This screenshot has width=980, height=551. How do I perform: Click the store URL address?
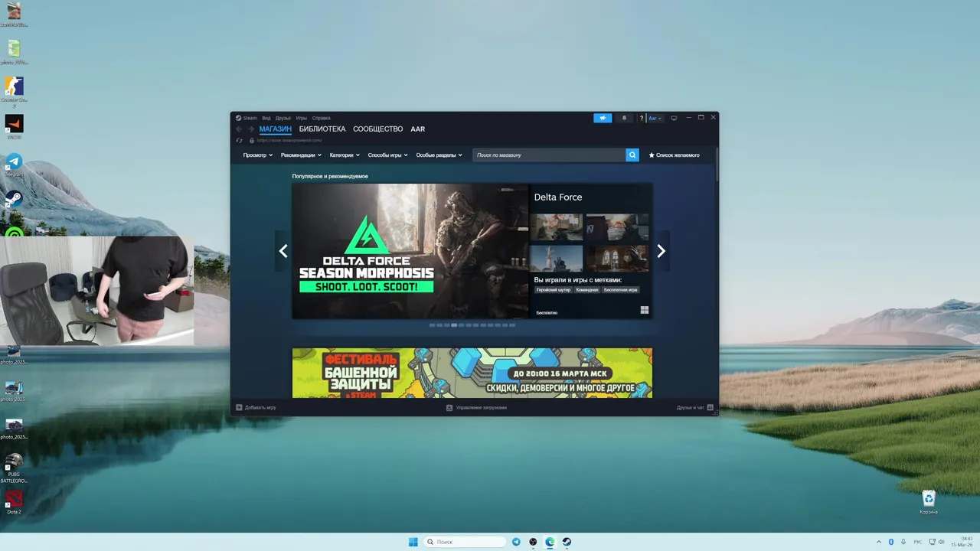(290, 140)
